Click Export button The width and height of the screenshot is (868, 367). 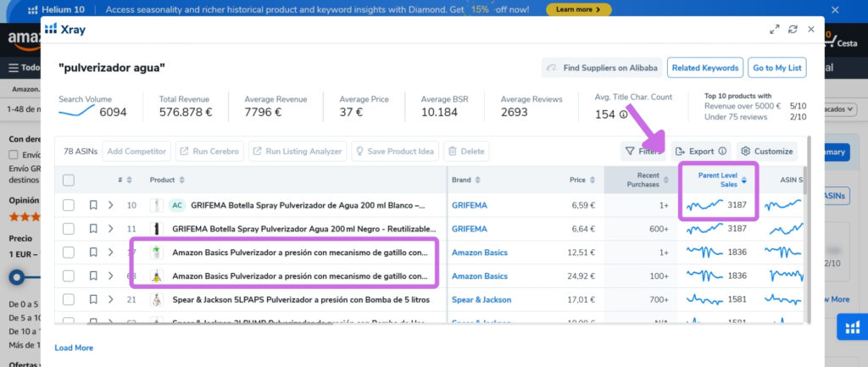(701, 151)
